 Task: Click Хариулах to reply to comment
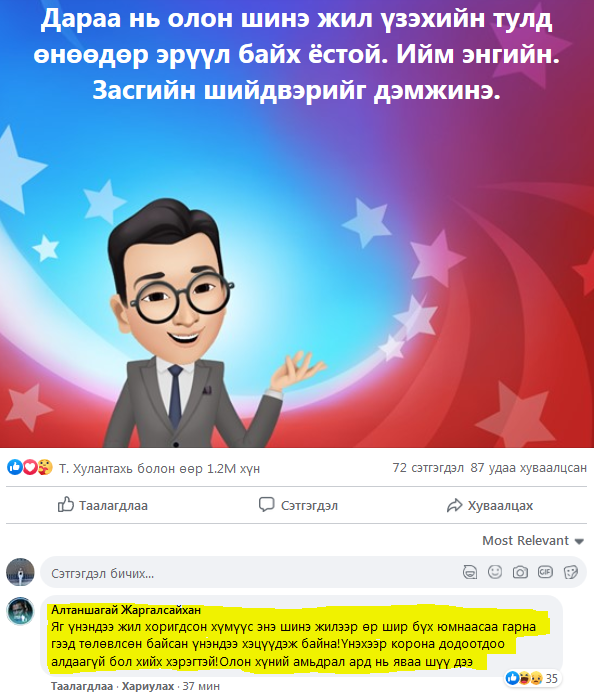148,686
